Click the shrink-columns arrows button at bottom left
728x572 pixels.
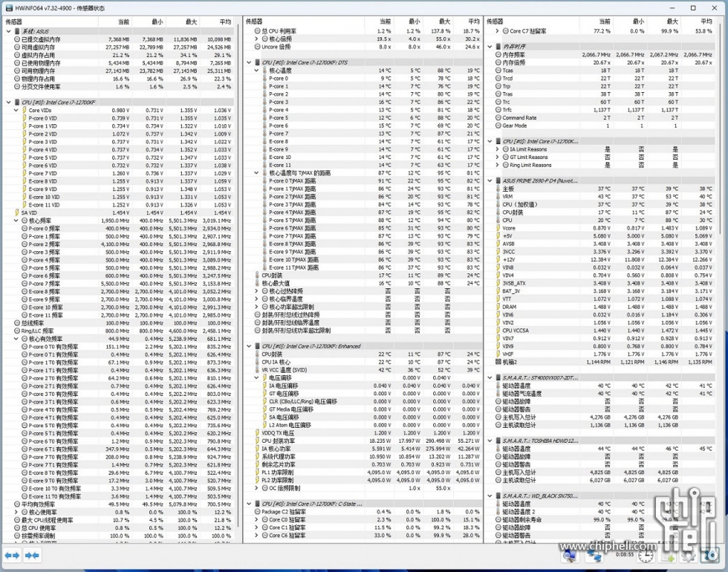pyautogui.click(x=32, y=554)
